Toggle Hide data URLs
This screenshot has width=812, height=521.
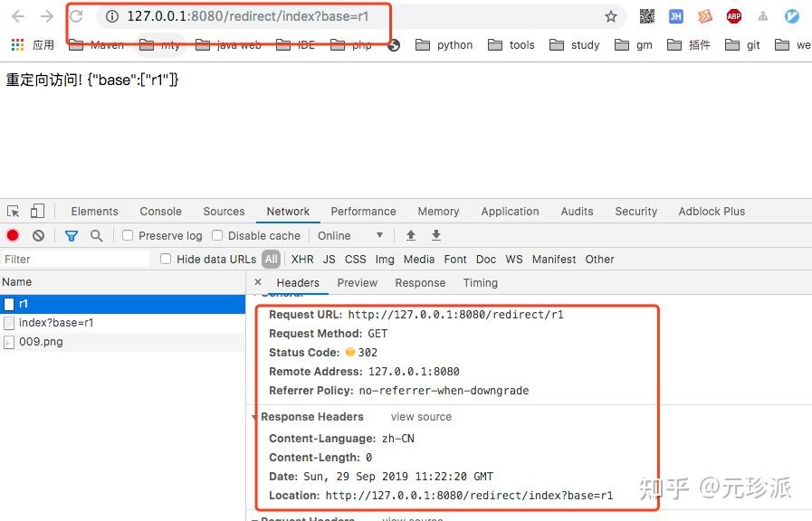[166, 259]
